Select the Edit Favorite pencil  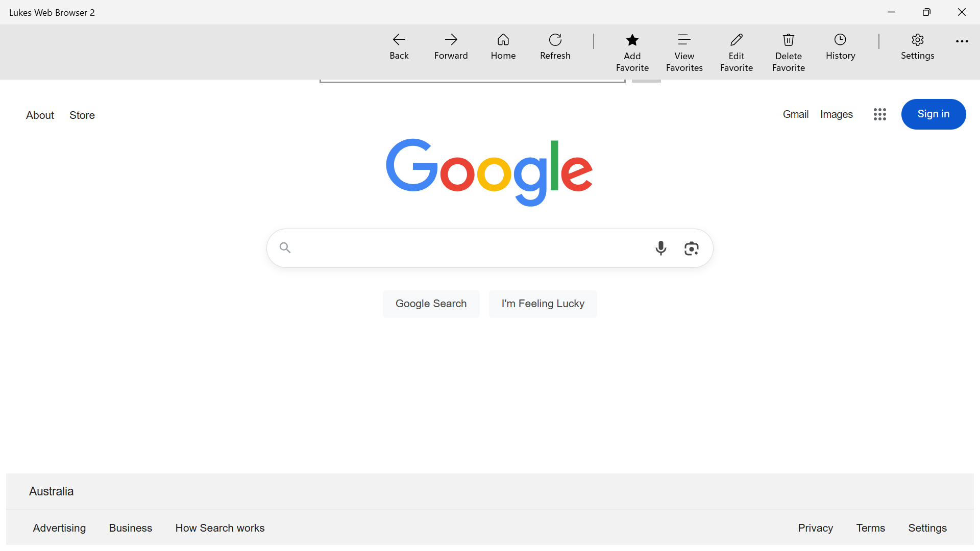point(737,53)
